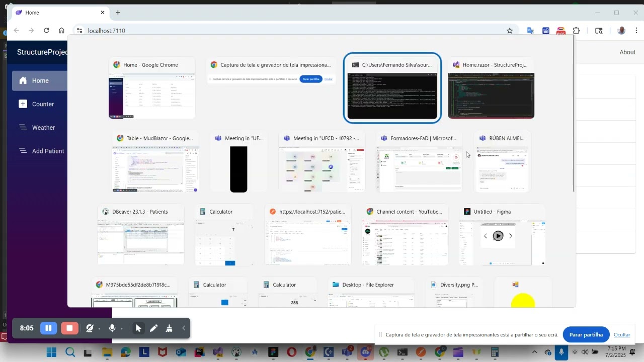
Task: Switch to Desktop - File Explorer window
Action: (x=371, y=292)
